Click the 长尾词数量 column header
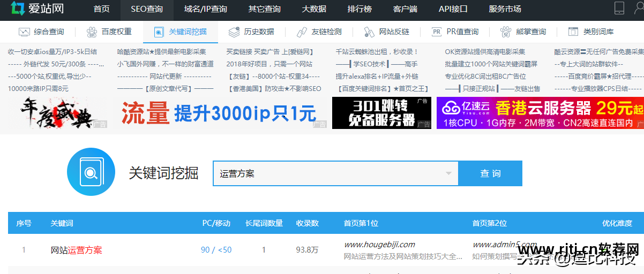Viewport: 644px width, 274px height. (x=264, y=223)
